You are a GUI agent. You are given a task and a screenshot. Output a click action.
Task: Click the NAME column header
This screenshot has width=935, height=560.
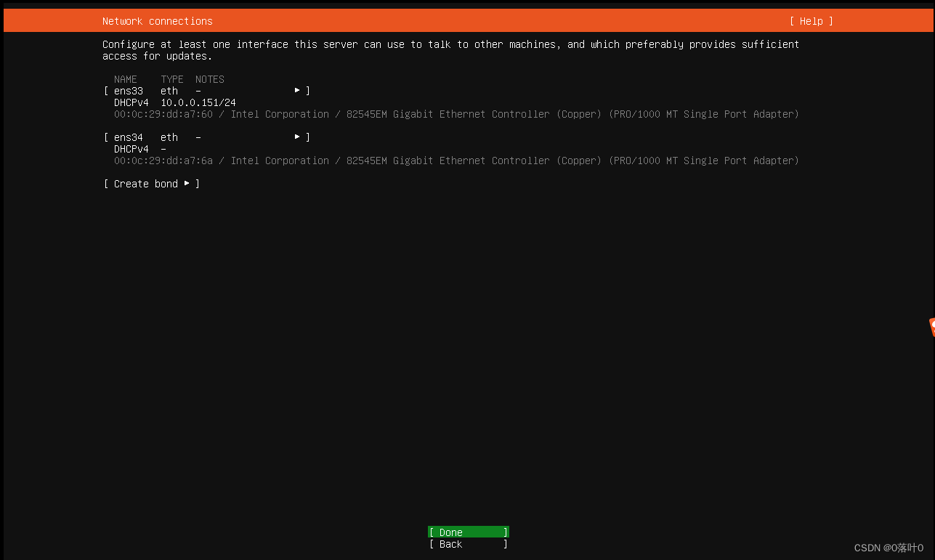click(126, 79)
